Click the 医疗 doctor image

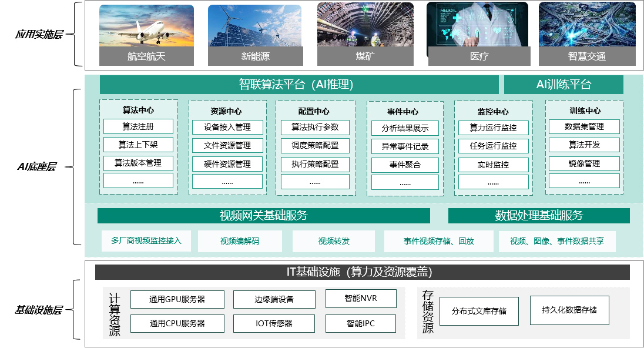(477, 24)
